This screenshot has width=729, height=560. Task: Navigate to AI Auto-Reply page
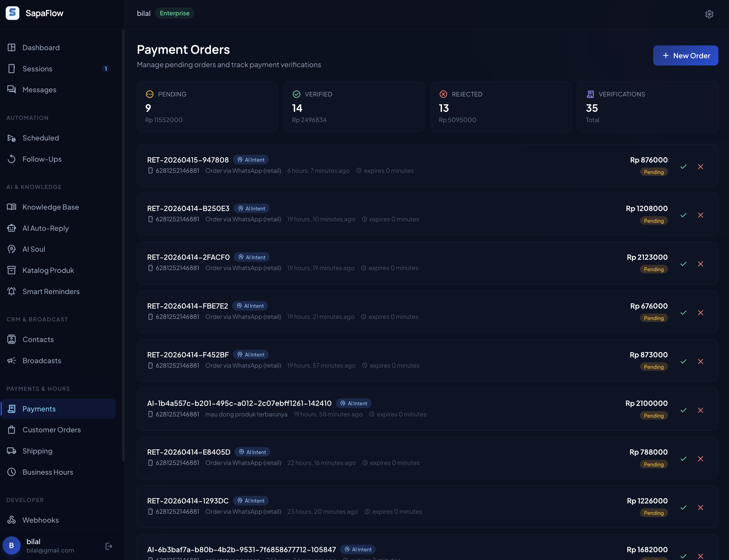coord(45,228)
